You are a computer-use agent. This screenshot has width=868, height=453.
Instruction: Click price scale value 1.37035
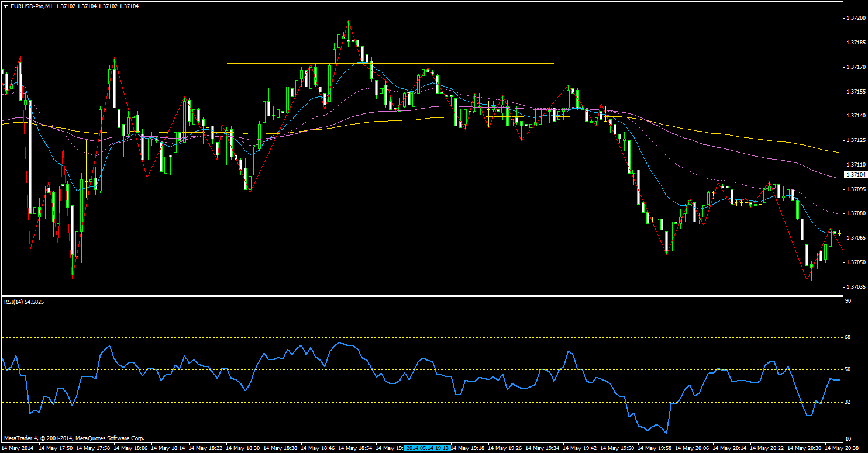coord(855,286)
